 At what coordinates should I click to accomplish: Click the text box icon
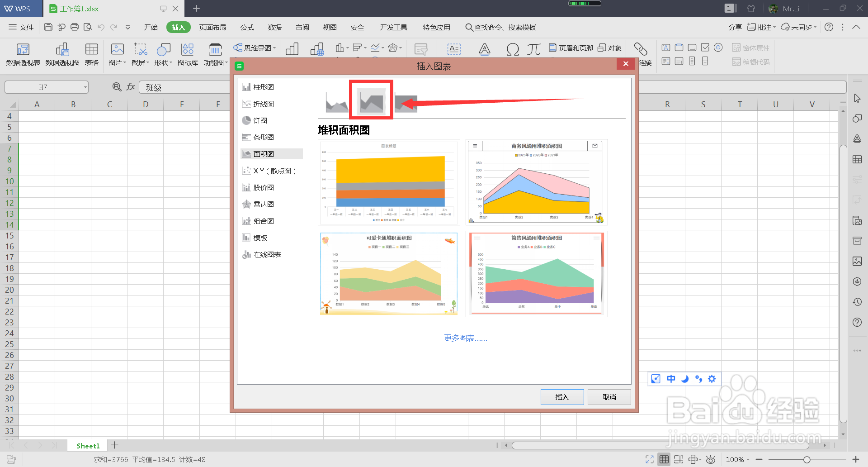coord(454,49)
